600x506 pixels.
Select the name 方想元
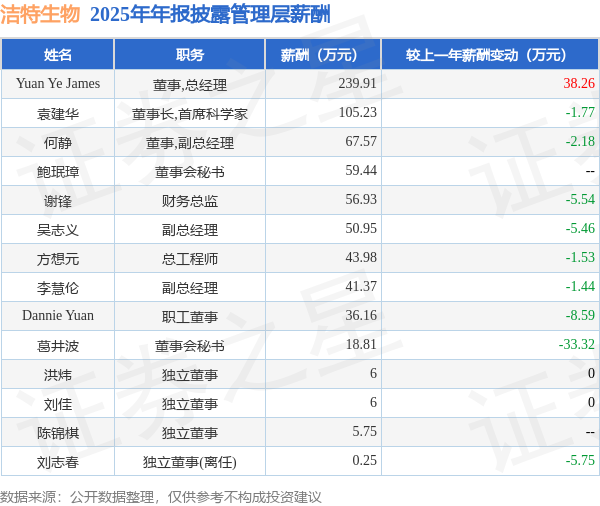click(x=58, y=259)
